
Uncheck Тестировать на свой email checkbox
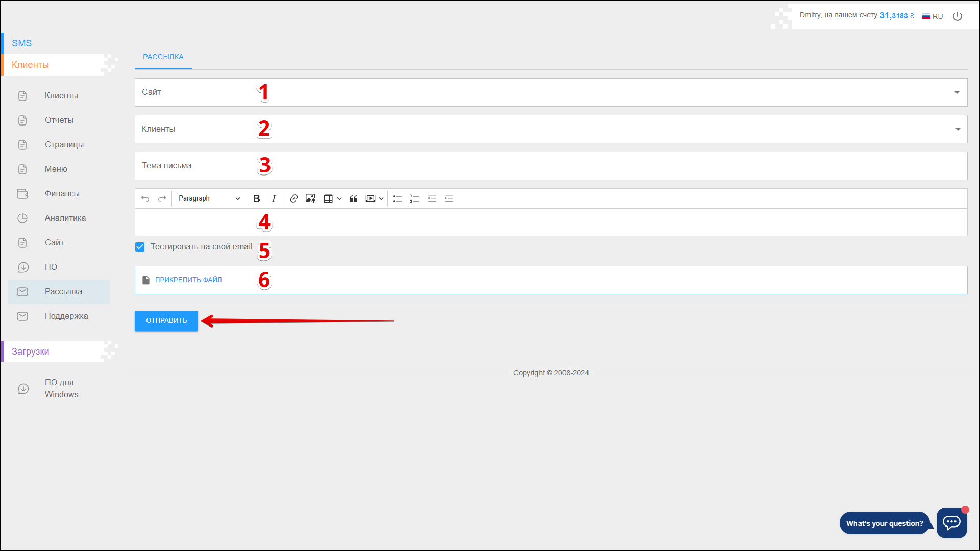[x=140, y=247]
